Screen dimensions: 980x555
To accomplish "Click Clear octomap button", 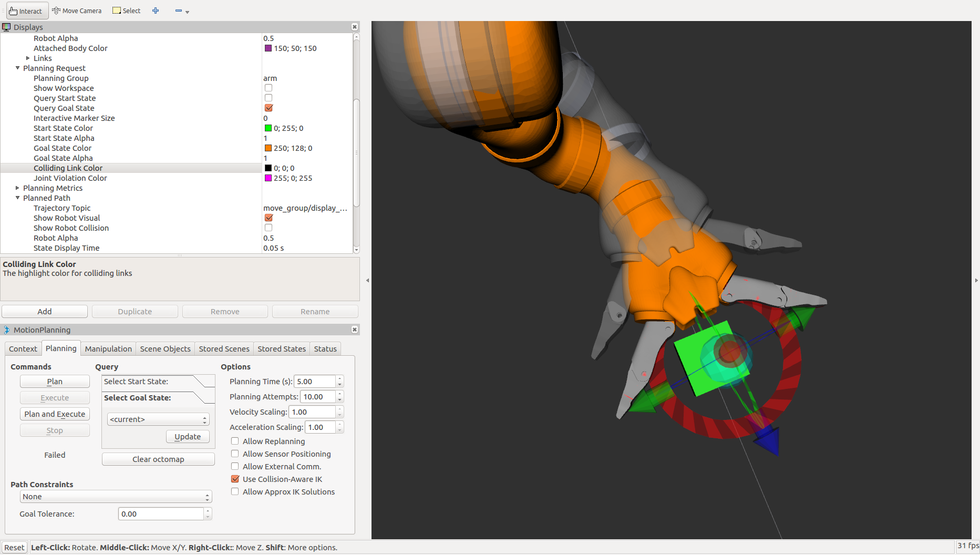I will 158,459.
